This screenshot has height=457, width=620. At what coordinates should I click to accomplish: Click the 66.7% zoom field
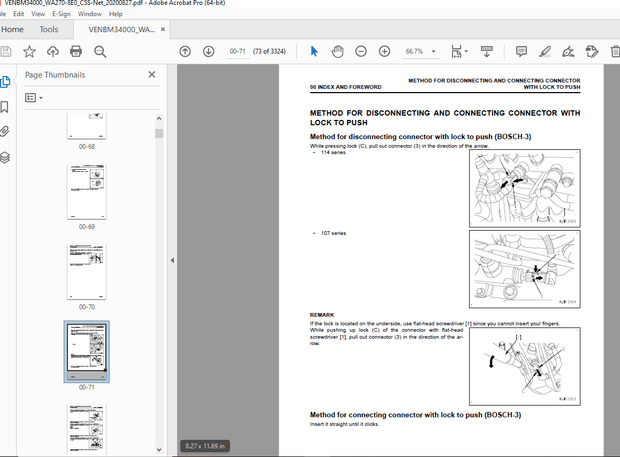[x=414, y=51]
